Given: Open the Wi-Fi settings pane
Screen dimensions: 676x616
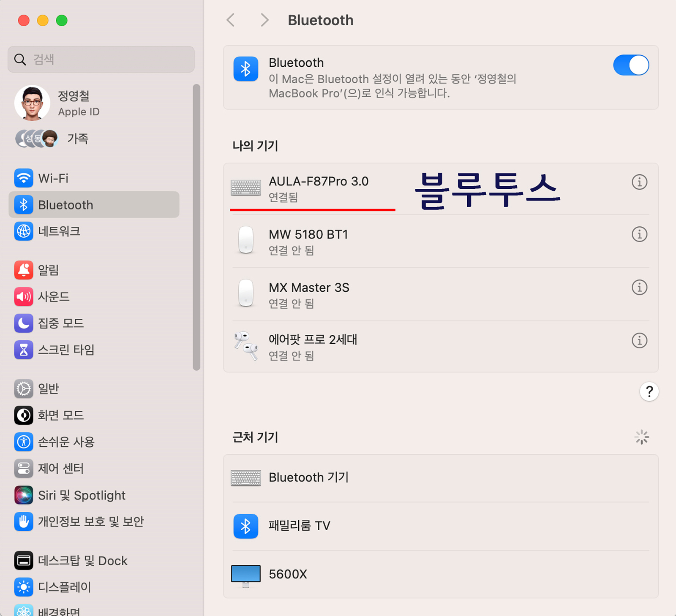Looking at the screenshot, I should tap(94, 178).
